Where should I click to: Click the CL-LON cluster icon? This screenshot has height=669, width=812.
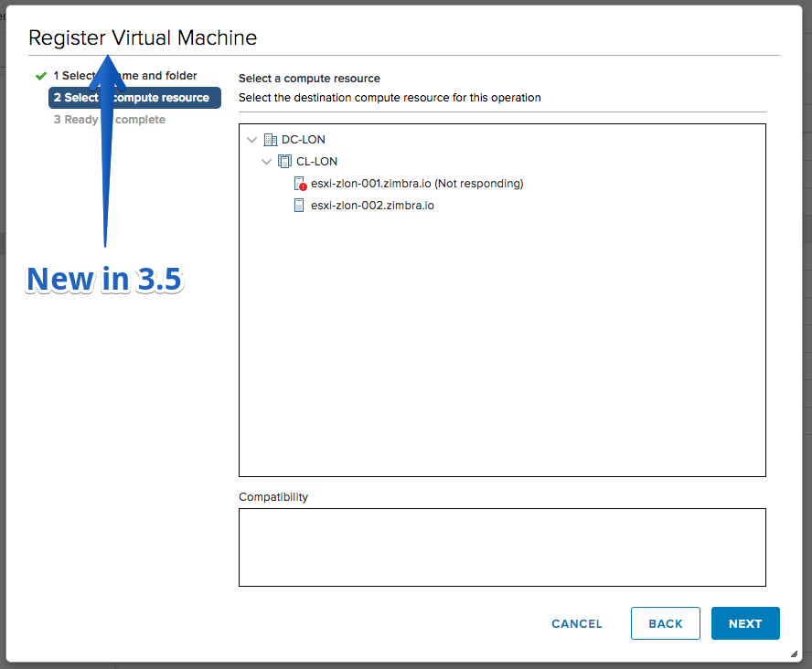(284, 162)
